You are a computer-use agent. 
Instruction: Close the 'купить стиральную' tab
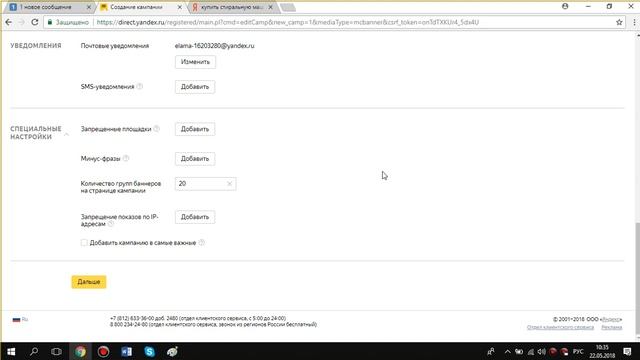270,7
